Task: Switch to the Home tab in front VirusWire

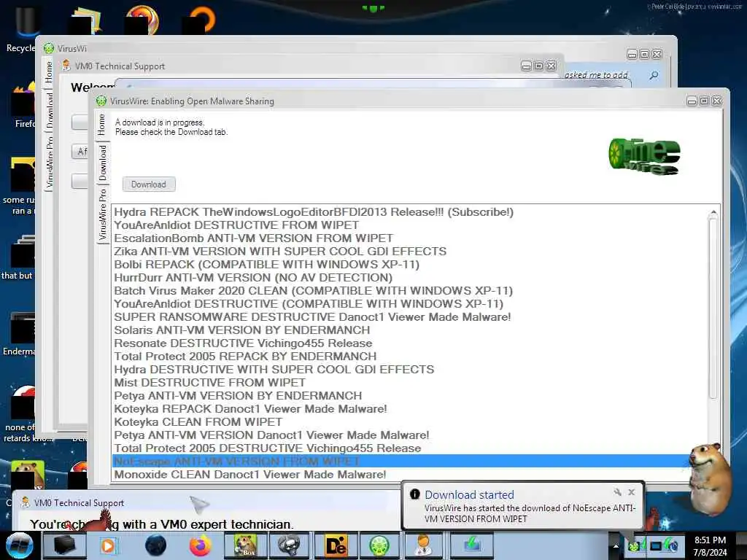Action: 102,125
